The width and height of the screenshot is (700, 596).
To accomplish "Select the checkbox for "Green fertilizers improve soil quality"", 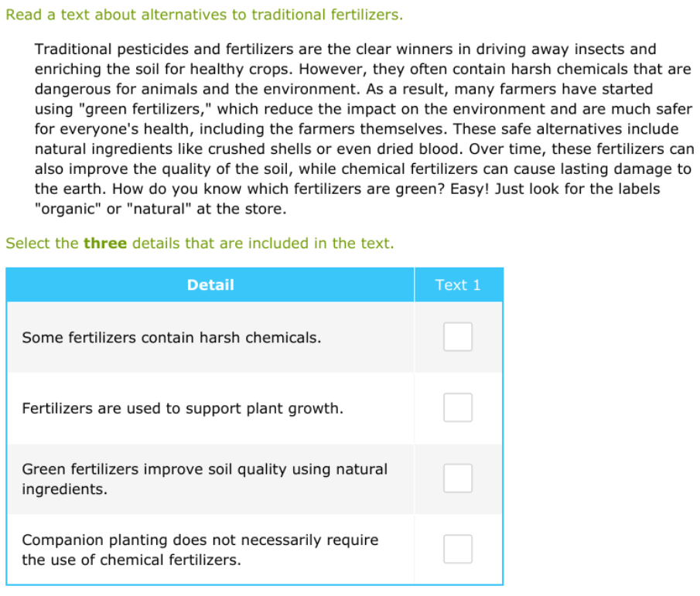I will tap(457, 479).
